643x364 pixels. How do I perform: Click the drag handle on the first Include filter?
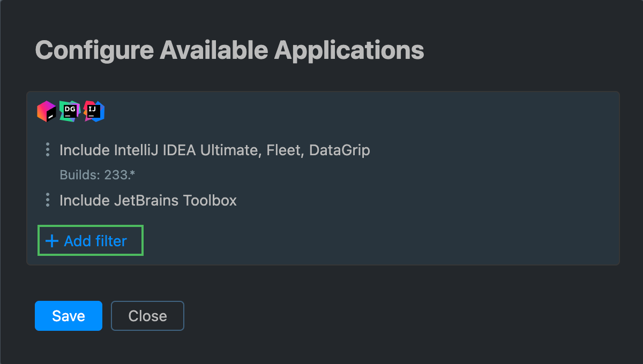(x=47, y=150)
